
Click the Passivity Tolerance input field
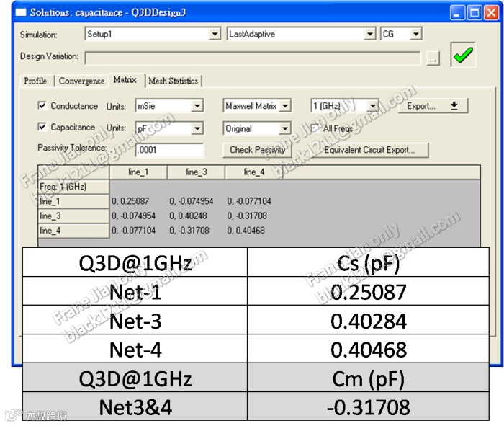[x=169, y=150]
